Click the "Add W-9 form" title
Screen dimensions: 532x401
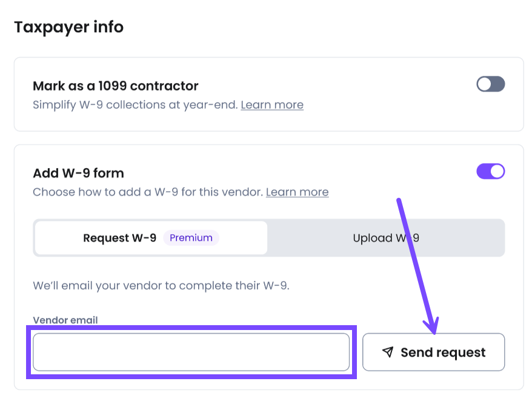pyautogui.click(x=78, y=173)
